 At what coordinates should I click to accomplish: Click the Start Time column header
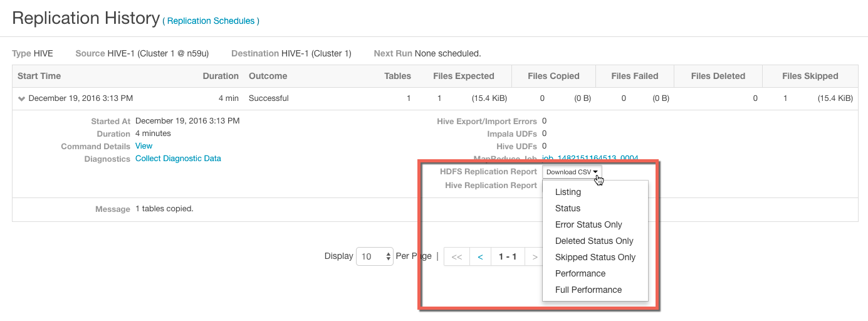click(x=39, y=76)
